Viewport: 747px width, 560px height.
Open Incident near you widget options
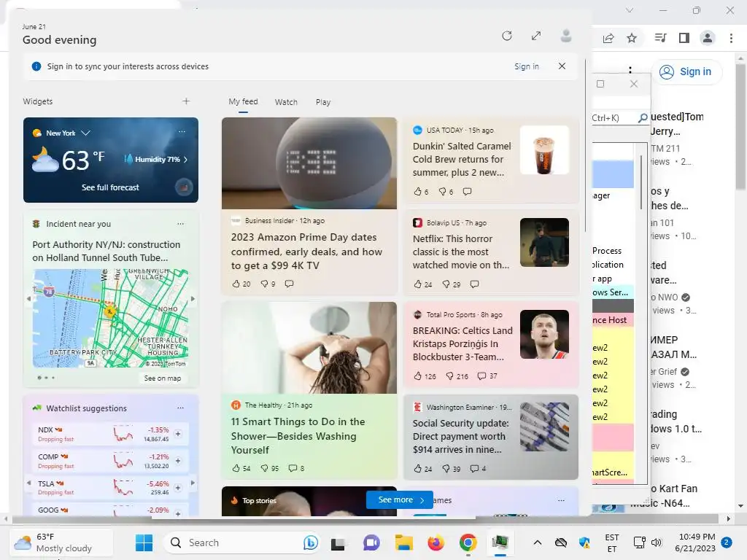181,224
